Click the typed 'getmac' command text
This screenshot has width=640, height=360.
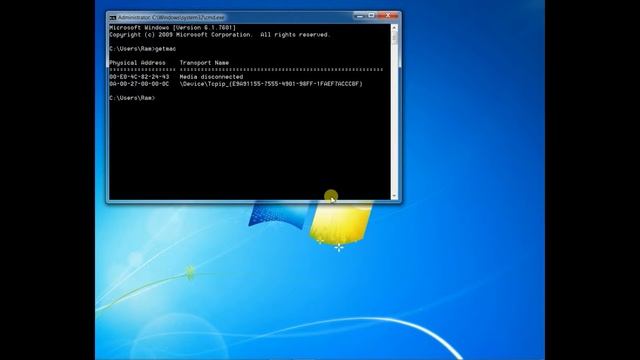coord(166,49)
